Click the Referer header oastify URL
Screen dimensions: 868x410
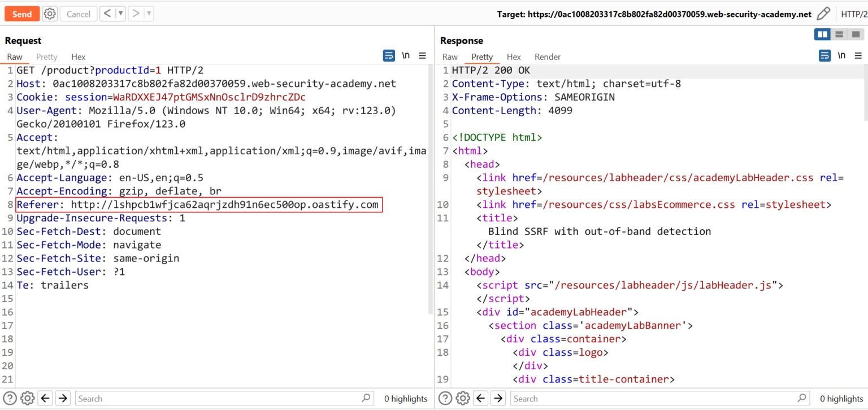tap(224, 204)
